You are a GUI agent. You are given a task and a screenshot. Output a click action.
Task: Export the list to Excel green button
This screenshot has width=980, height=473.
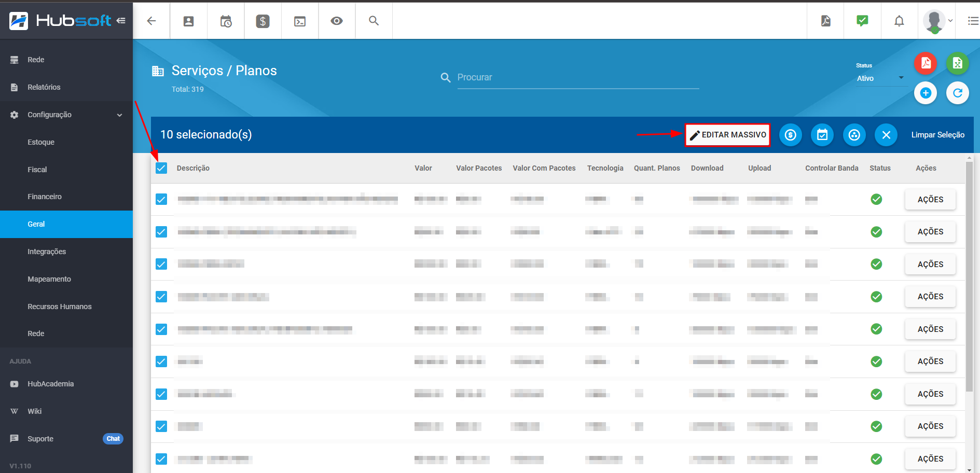[x=958, y=63]
